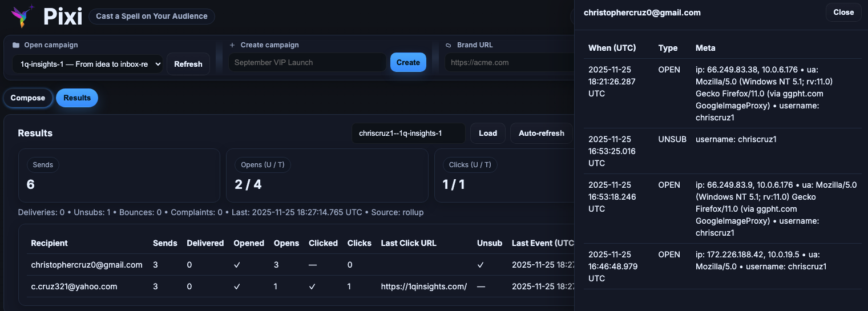Switch to the Results tab
The width and height of the screenshot is (868, 311).
coord(77,98)
